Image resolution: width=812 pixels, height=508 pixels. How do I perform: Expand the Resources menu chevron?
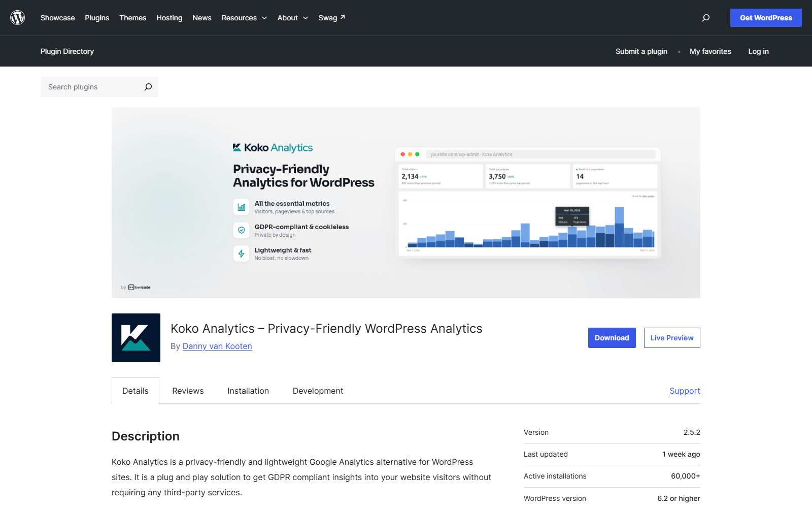(x=264, y=18)
